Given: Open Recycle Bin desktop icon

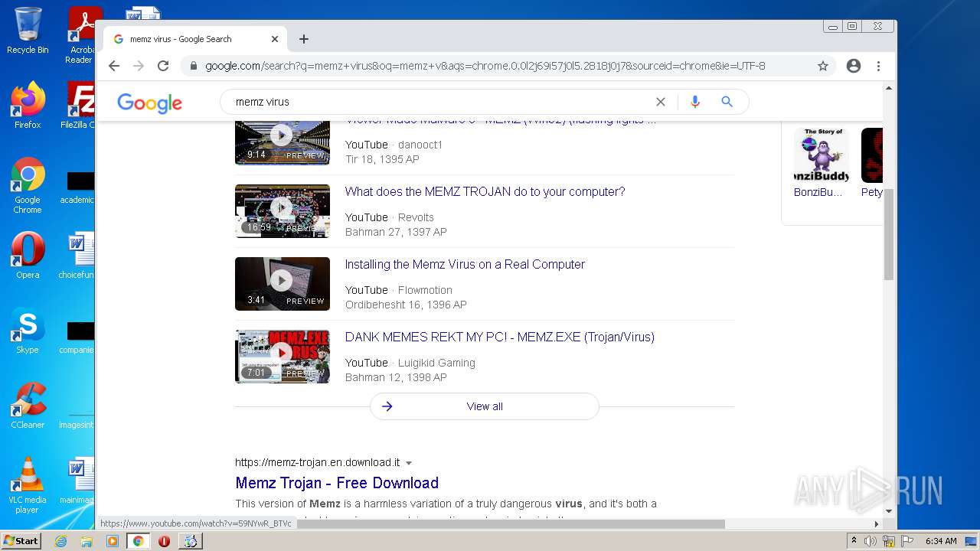Looking at the screenshot, I should point(28,31).
